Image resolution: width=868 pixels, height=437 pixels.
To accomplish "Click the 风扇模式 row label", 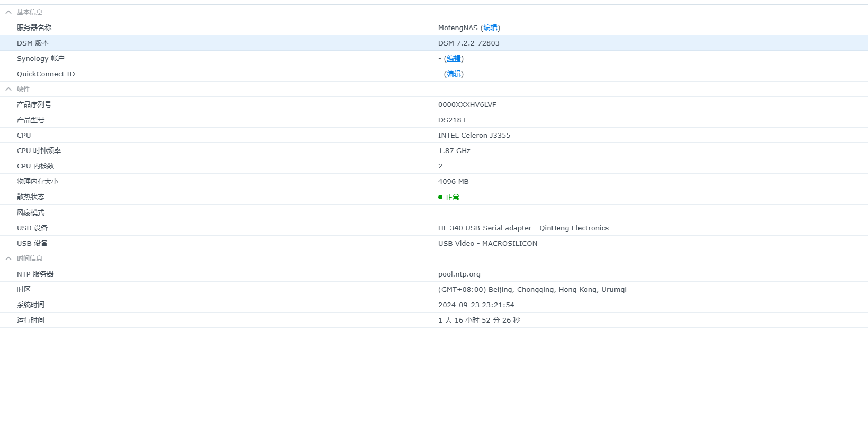I will coord(31,212).
